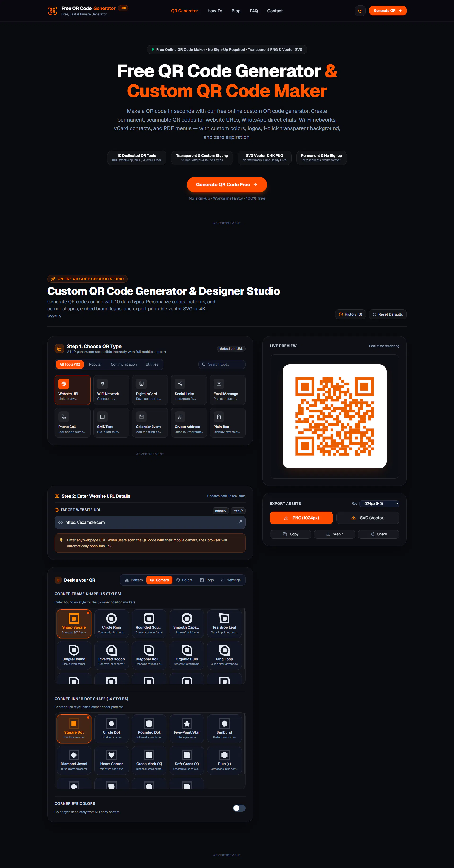Select the Plain Text tool

[228, 423]
